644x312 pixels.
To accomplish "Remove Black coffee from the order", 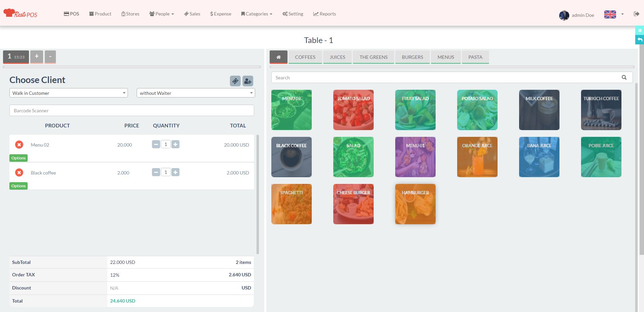I will pos(19,172).
